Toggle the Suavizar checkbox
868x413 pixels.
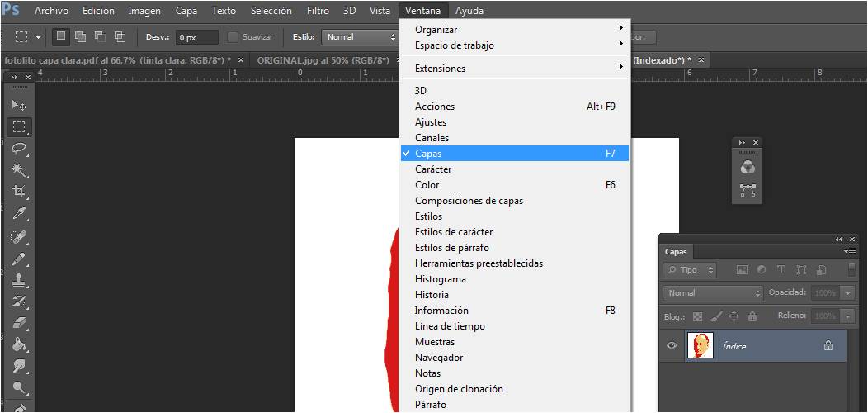point(233,37)
